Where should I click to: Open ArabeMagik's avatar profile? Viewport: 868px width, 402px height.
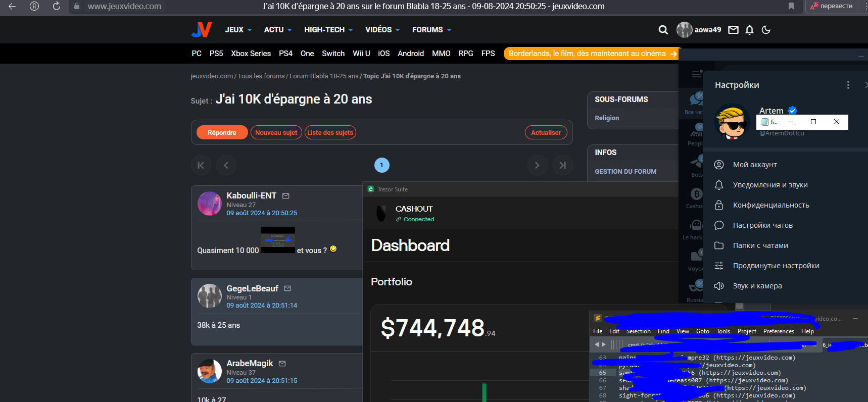click(209, 371)
